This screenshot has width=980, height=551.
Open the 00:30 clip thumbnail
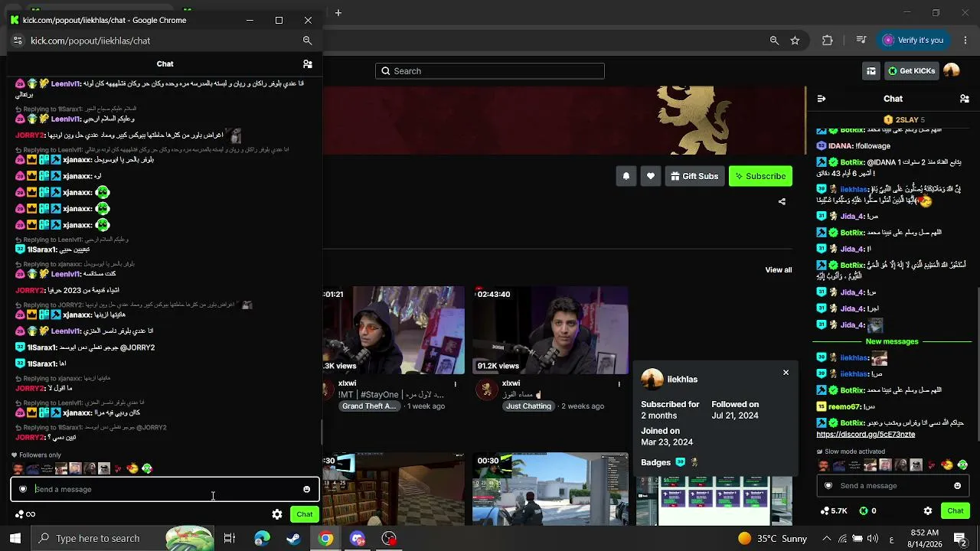coord(550,490)
